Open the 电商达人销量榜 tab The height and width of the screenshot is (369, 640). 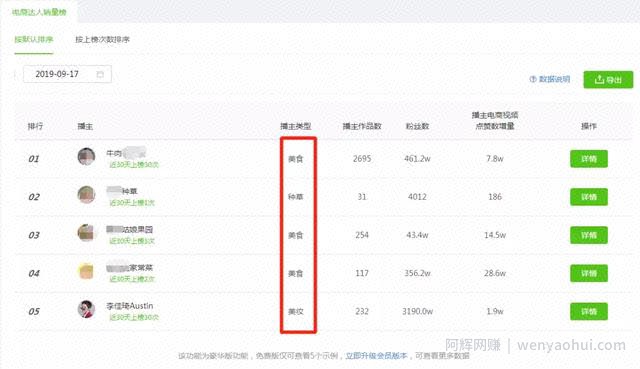(x=39, y=12)
